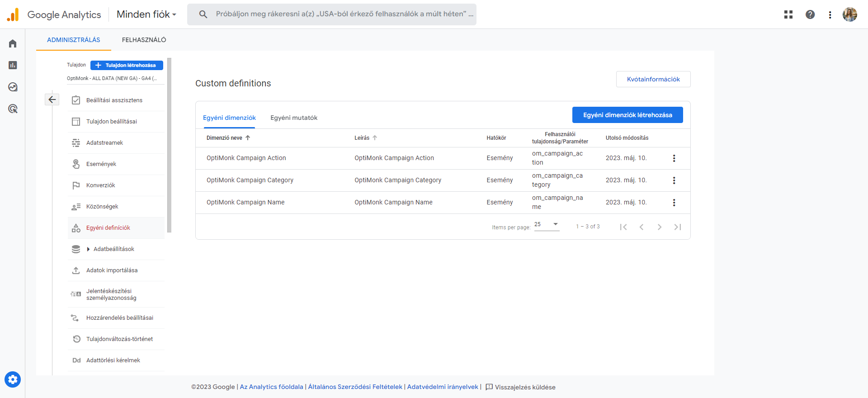
Task: Open the more options menu in header
Action: 830,14
